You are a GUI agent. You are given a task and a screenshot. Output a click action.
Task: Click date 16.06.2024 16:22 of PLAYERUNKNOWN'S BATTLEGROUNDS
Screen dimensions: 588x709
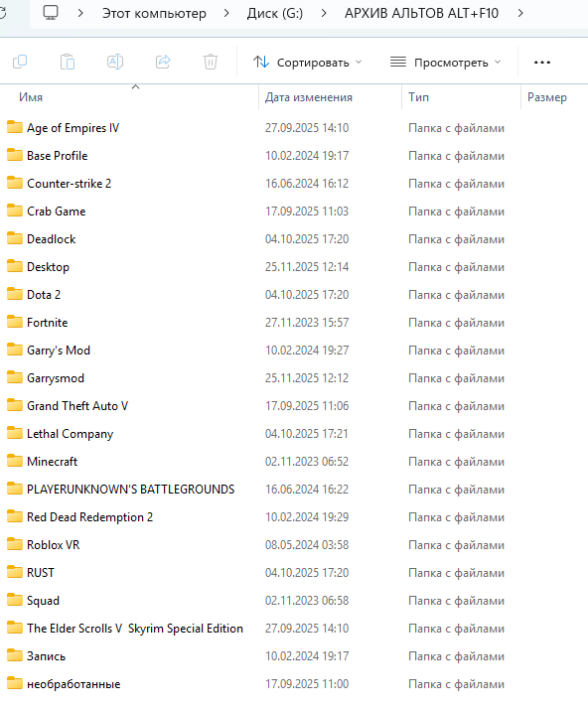pyautogui.click(x=307, y=490)
